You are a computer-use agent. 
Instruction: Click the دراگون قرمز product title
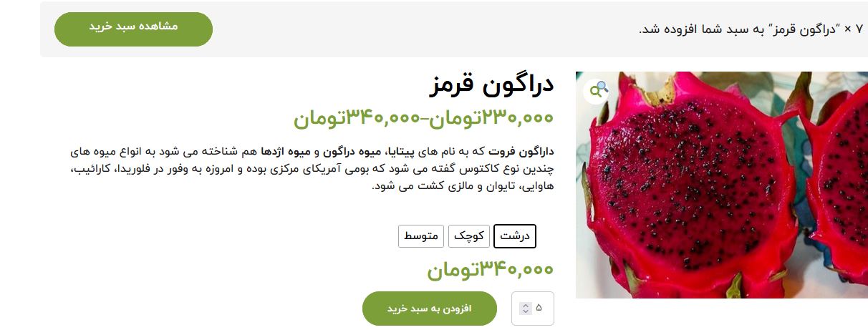point(491,85)
